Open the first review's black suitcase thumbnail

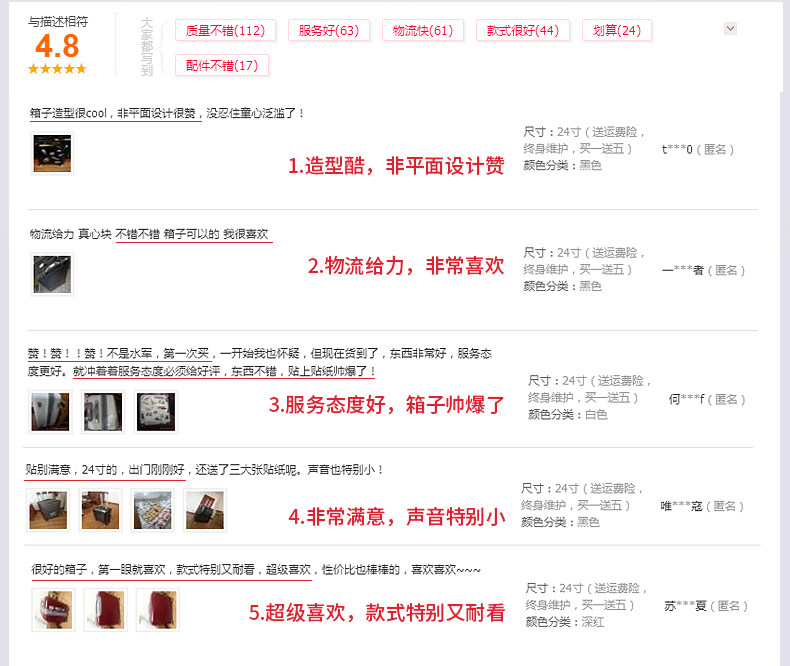click(x=52, y=154)
